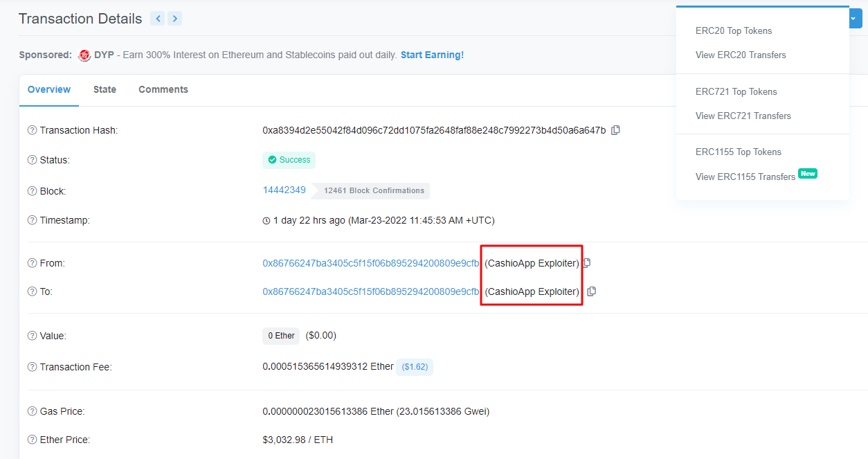Click the clock icon beside timestamp
The width and height of the screenshot is (868, 459).
tap(266, 221)
